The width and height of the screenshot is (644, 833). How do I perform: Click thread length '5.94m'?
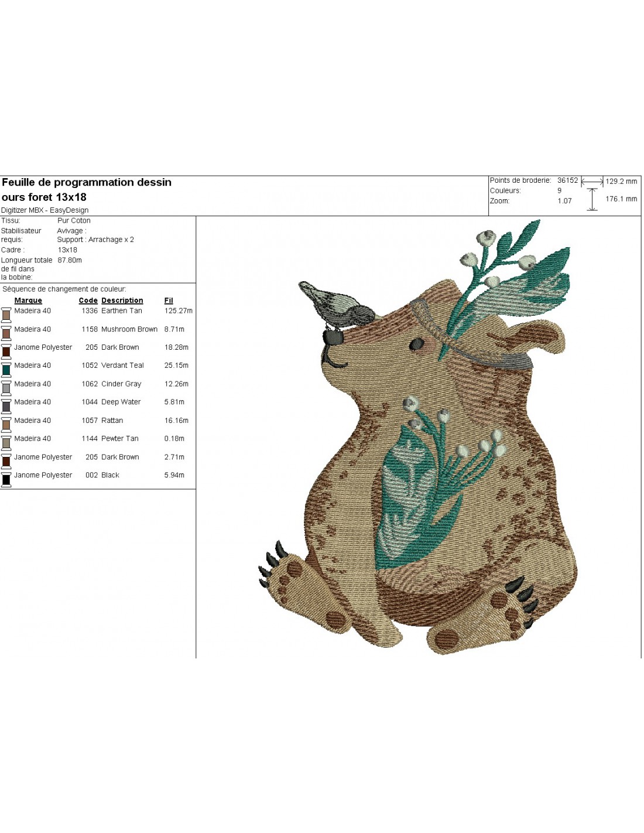click(174, 475)
